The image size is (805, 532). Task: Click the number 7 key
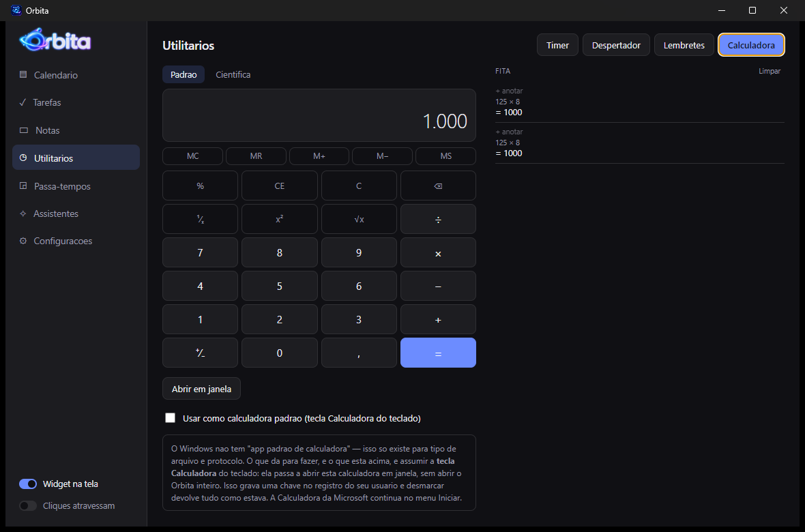200,252
